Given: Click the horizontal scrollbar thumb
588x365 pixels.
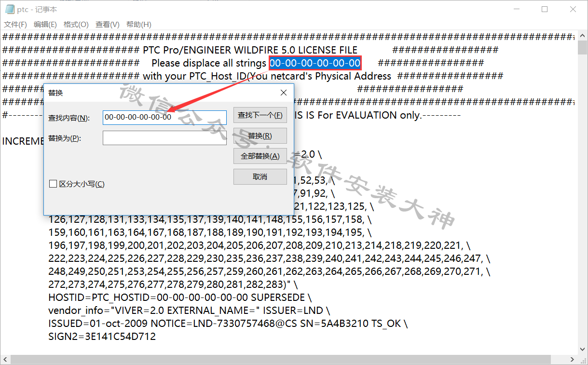Looking at the screenshot, I should pos(281,360).
